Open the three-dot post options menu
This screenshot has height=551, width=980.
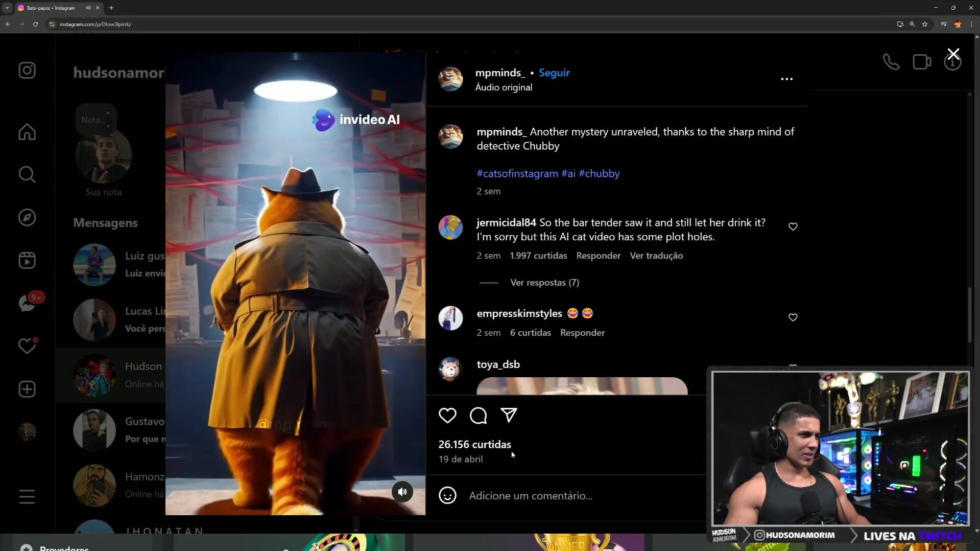click(787, 79)
